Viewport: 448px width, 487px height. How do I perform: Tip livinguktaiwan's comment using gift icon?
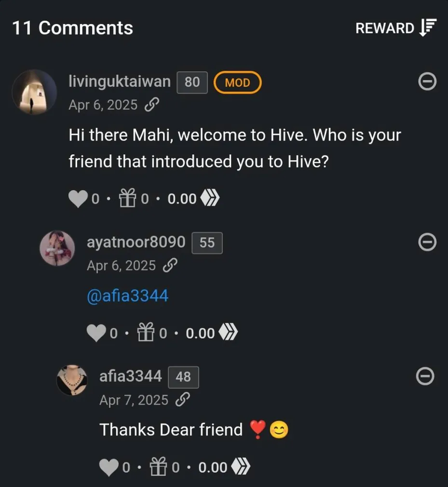[x=128, y=198]
